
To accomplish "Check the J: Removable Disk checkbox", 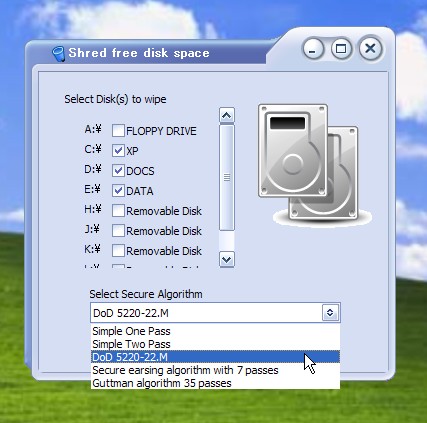I will [118, 231].
